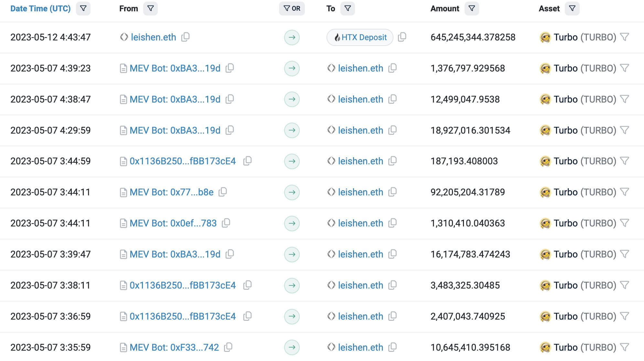The height and width of the screenshot is (361, 644).
Task: Open the Date Time filter dropdown
Action: pos(83,9)
